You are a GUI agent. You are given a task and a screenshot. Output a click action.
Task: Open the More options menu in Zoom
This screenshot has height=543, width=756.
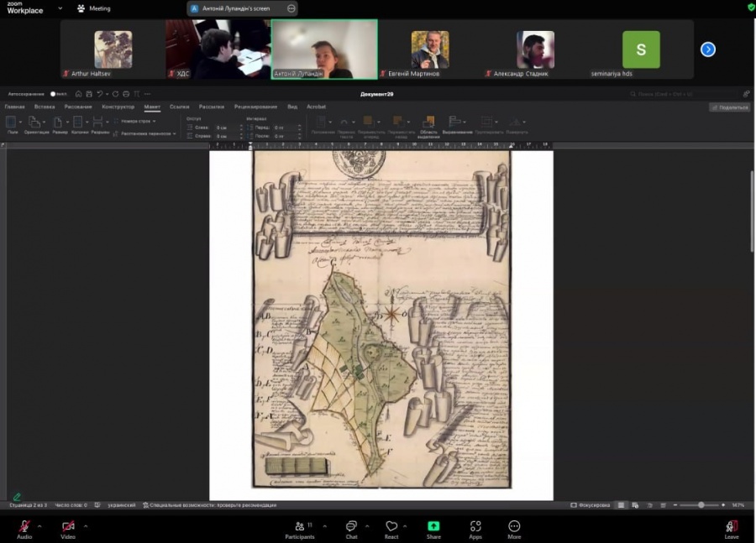(514, 529)
